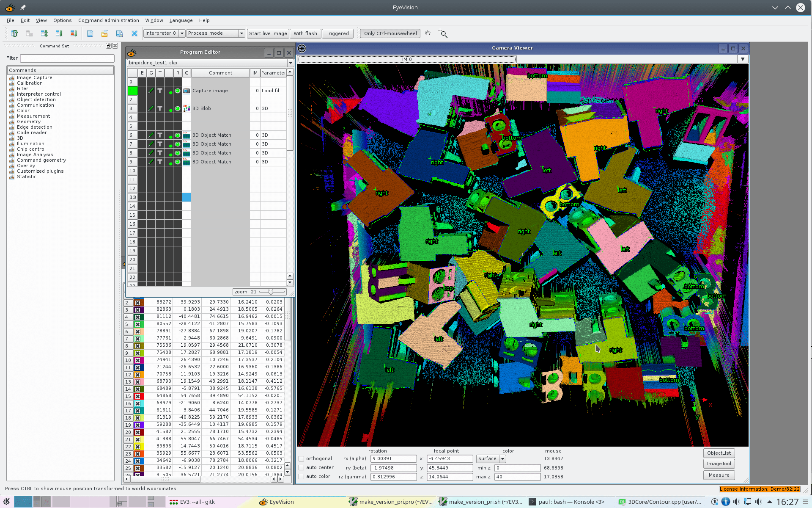Undock the Command Set panel with float icon
The image size is (812, 508).
[109, 46]
